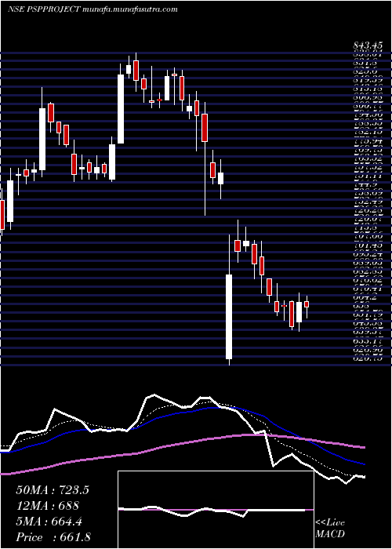Click the tall white gap-down candle

coord(229,317)
